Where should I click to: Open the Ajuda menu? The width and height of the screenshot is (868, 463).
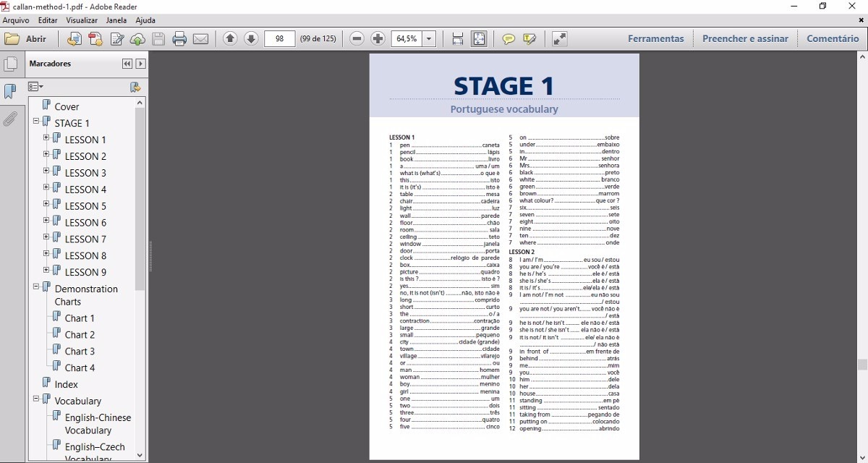click(145, 20)
